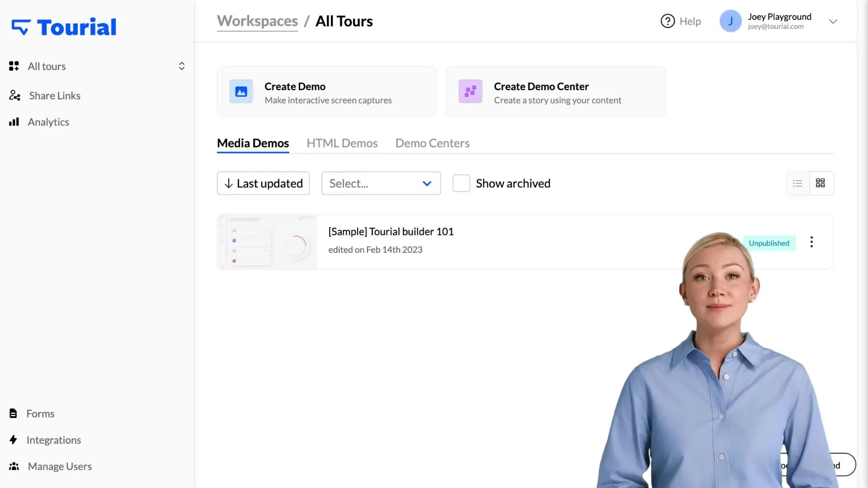Switch to the Media Demos tab
Image resolution: width=868 pixels, height=488 pixels.
pyautogui.click(x=253, y=143)
